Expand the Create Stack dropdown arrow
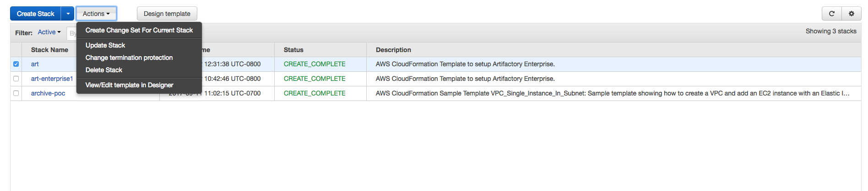 tap(68, 14)
